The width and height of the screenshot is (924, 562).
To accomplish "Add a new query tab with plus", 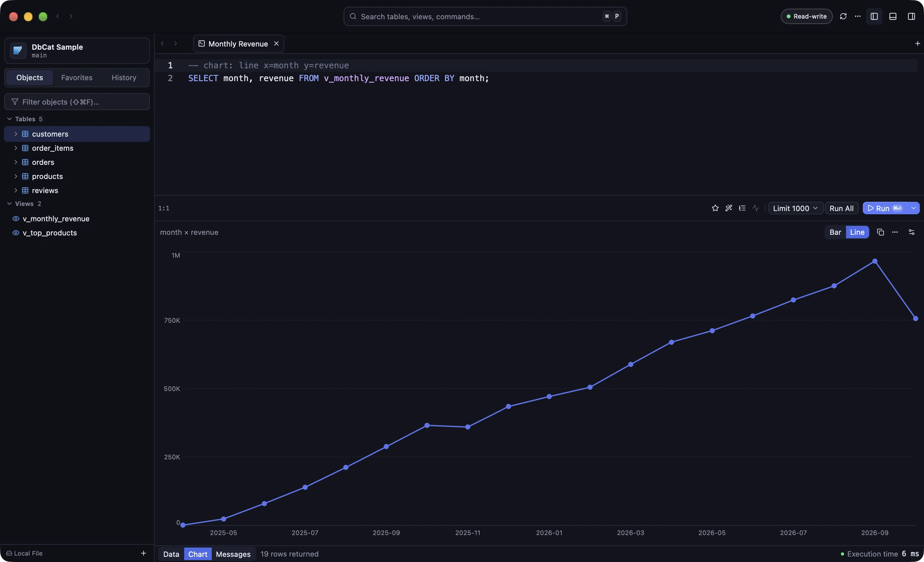I will pos(917,44).
